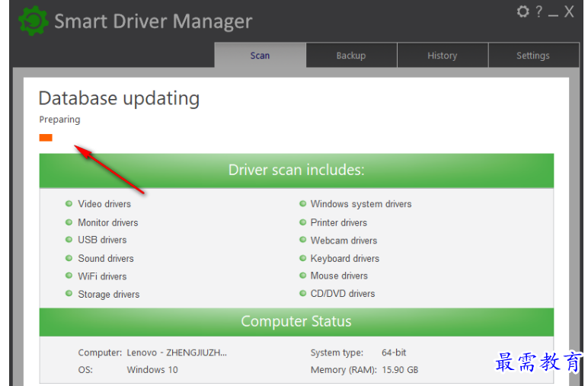
Task: Click the OS value Windows 10
Action: click(x=152, y=370)
